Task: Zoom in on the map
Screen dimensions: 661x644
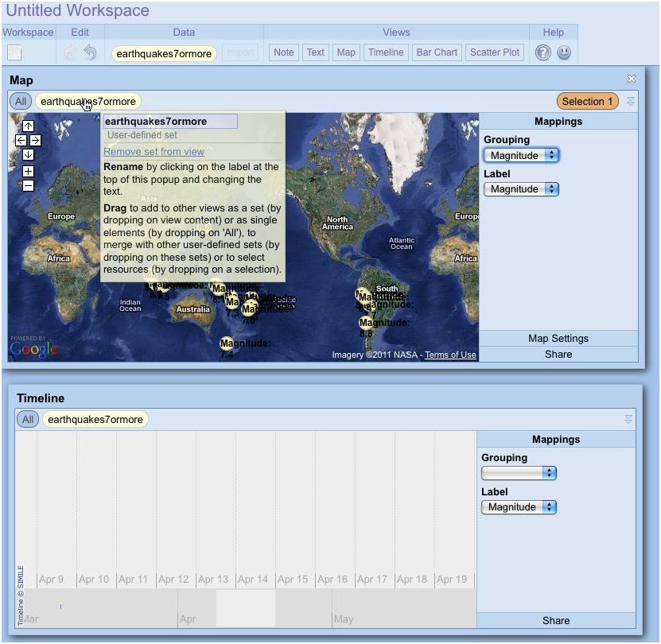Action: point(28,171)
